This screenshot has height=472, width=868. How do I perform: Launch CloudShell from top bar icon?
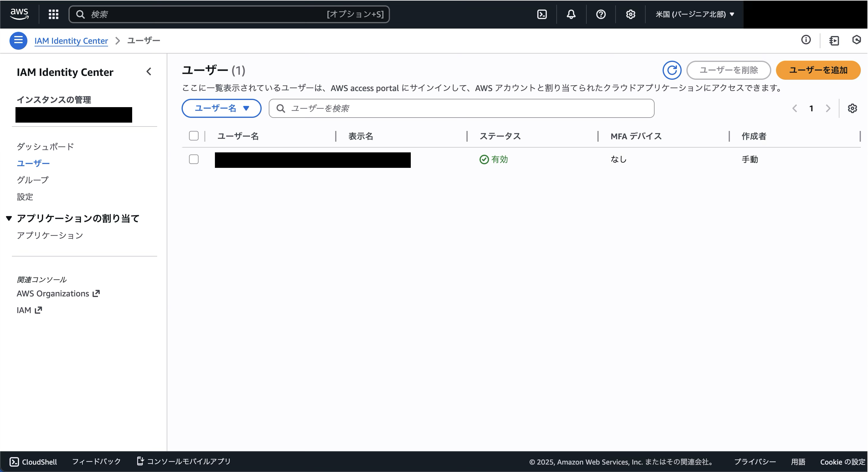pos(542,14)
